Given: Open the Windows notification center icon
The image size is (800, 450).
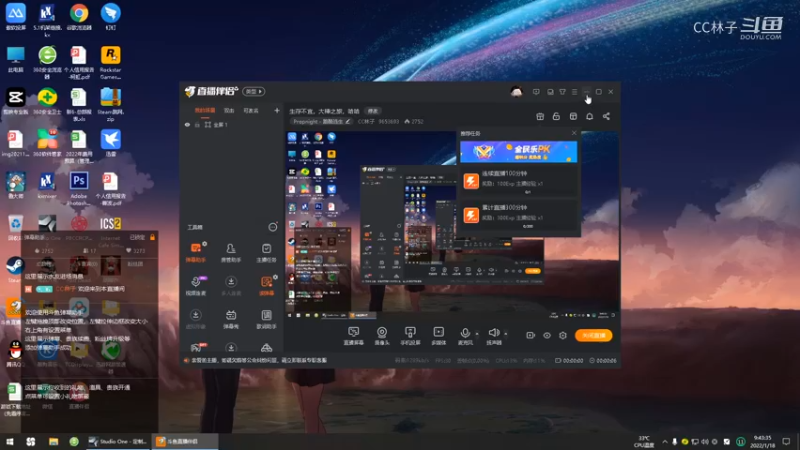Looking at the screenshot, I should pos(787,441).
